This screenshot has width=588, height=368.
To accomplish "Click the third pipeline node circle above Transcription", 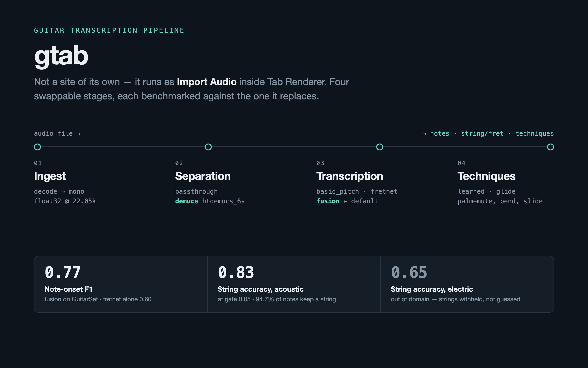I will click(x=379, y=147).
